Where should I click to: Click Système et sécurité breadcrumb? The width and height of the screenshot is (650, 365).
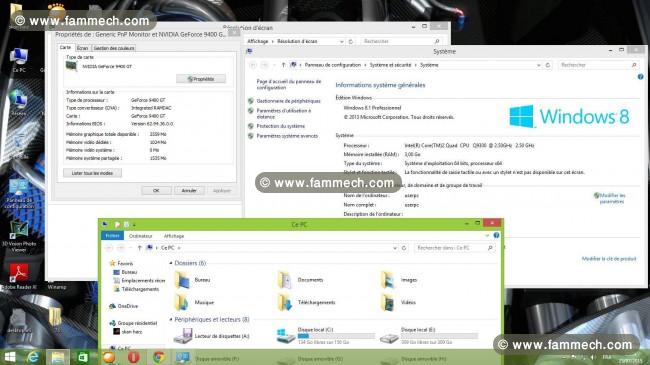click(390, 65)
